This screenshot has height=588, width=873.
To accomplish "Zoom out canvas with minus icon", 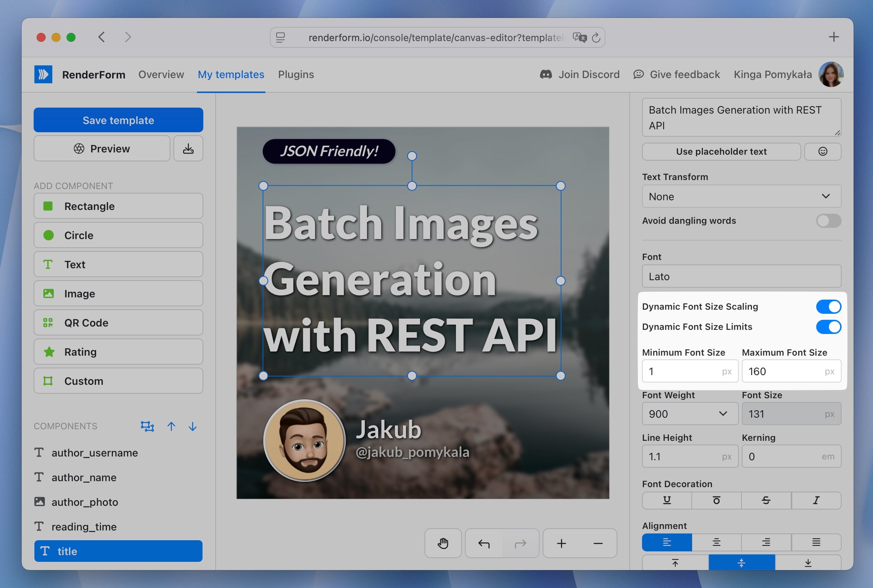I will click(598, 543).
